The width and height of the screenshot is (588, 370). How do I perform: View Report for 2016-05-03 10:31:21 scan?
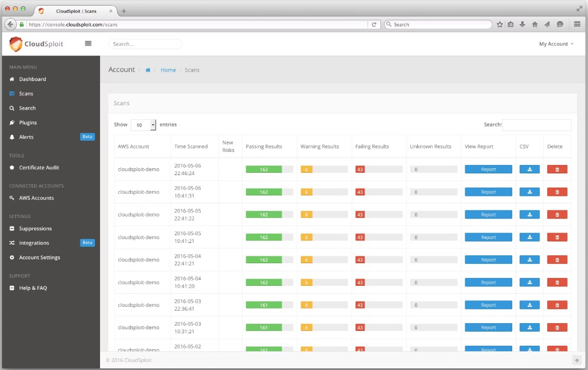pos(488,327)
